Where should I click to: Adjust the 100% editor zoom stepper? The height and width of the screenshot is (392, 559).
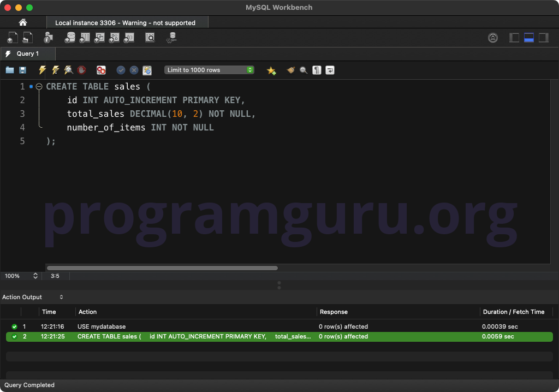coord(35,276)
